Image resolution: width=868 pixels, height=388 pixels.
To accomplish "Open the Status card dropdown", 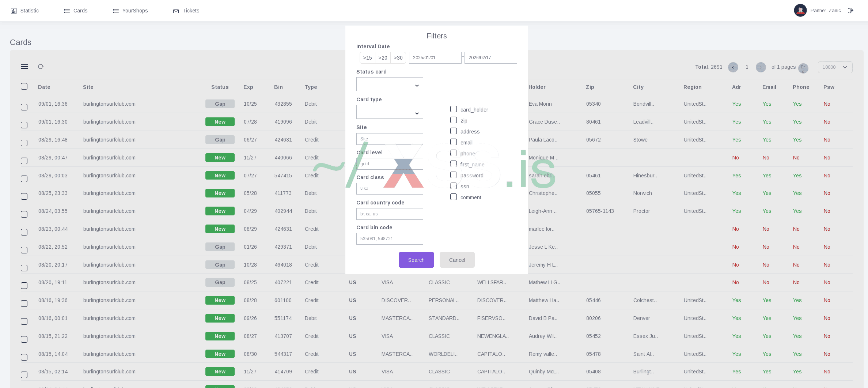I will pyautogui.click(x=390, y=84).
